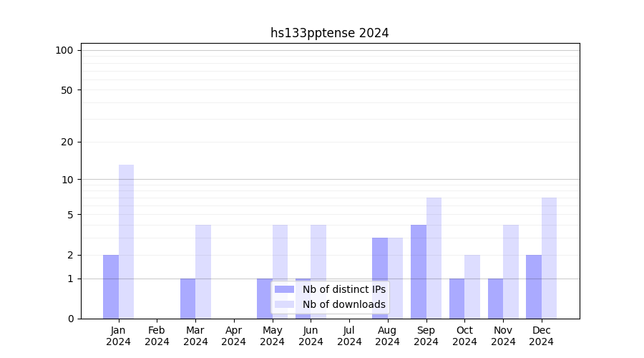This screenshot has width=644, height=358.
Task: Click the Feb 2024 x-axis label
Action: (157, 336)
